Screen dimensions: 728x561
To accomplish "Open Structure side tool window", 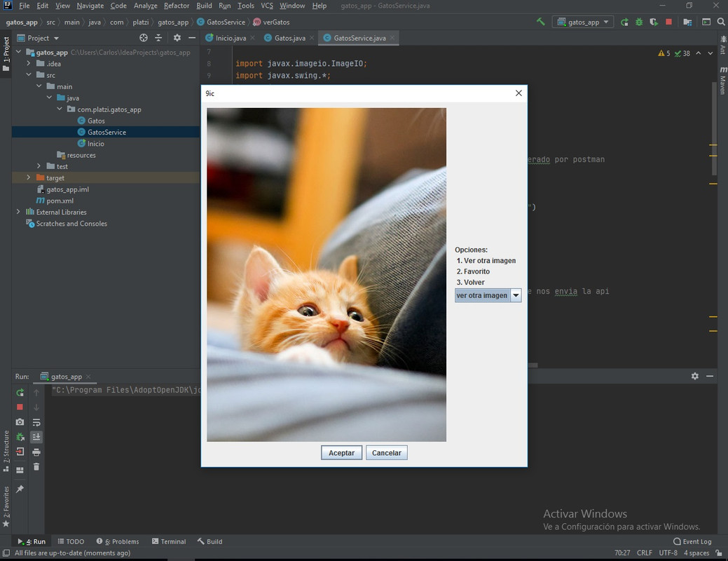I will [6, 451].
